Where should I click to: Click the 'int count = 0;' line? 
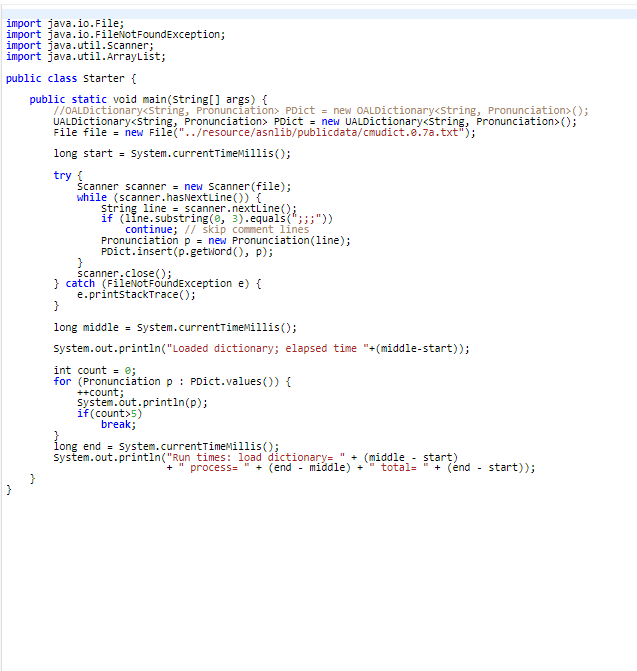click(95, 371)
